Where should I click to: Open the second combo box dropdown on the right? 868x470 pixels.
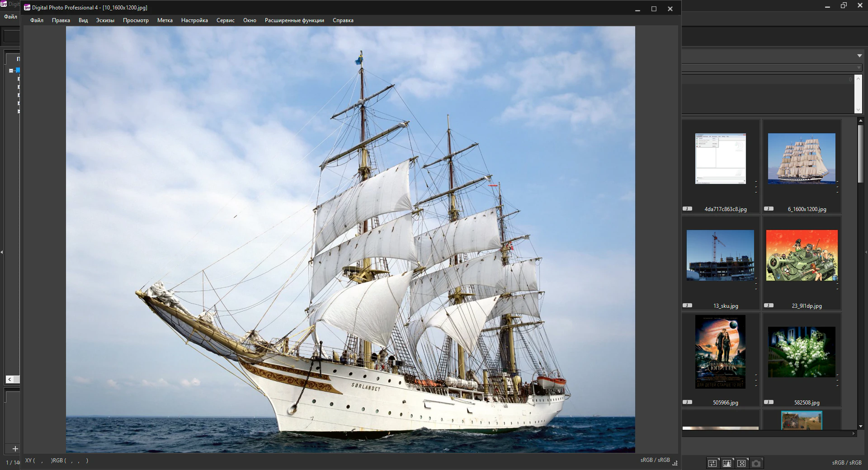coord(858,68)
